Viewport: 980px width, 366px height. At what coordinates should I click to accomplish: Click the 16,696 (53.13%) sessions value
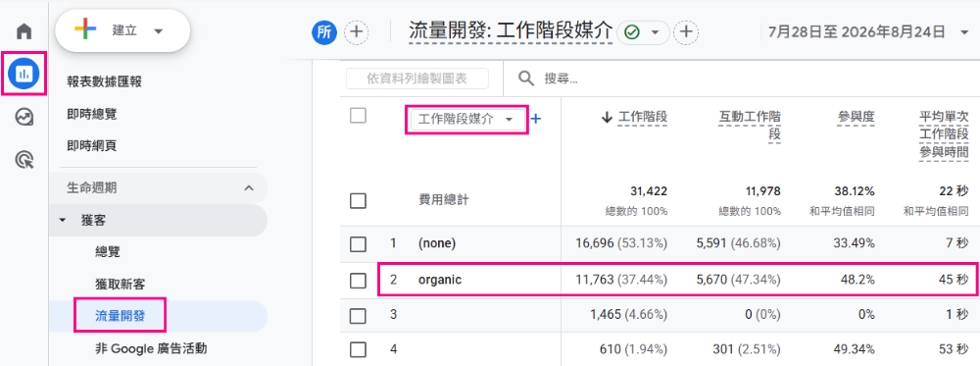tap(622, 244)
